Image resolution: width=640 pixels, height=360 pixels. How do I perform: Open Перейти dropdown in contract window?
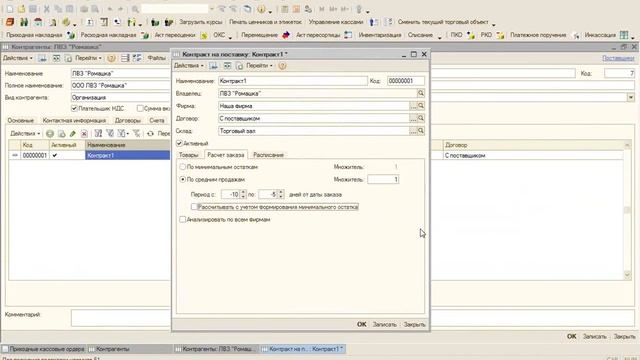[x=259, y=66]
